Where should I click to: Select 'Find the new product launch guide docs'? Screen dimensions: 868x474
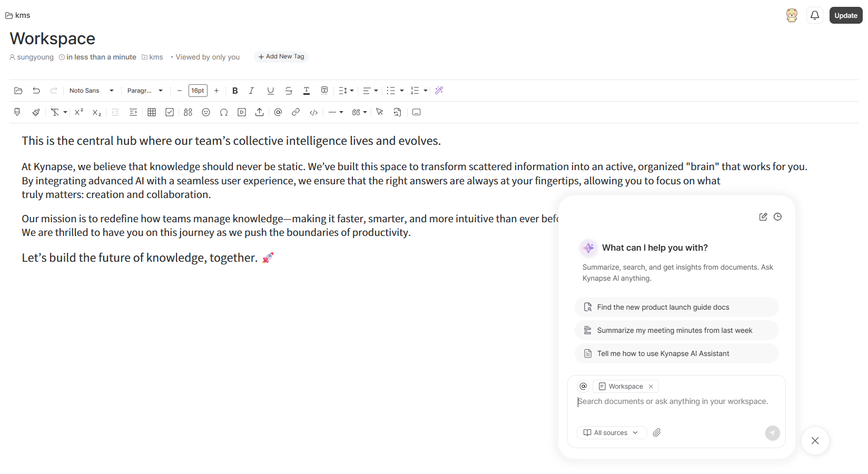[x=677, y=307]
